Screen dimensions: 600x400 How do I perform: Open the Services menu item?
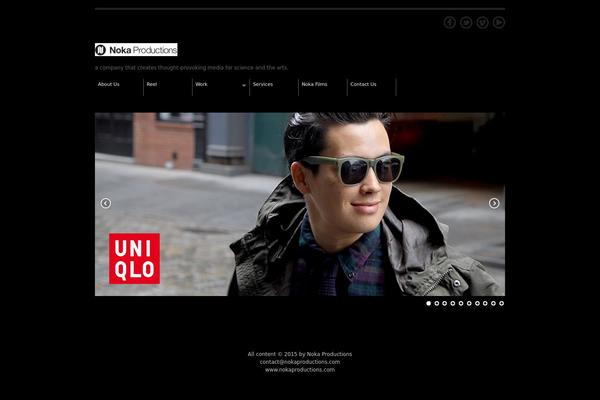coord(263,84)
